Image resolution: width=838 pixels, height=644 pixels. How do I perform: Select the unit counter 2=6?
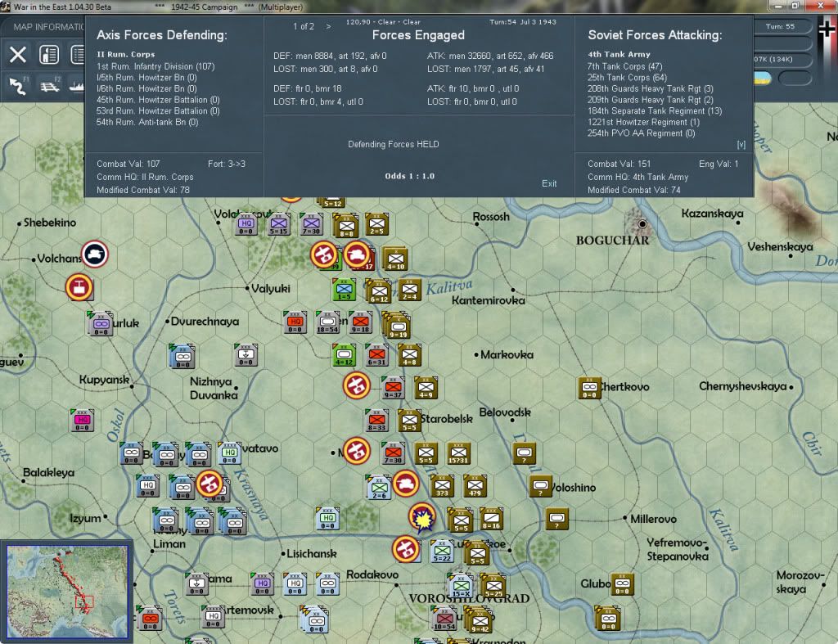(x=380, y=489)
